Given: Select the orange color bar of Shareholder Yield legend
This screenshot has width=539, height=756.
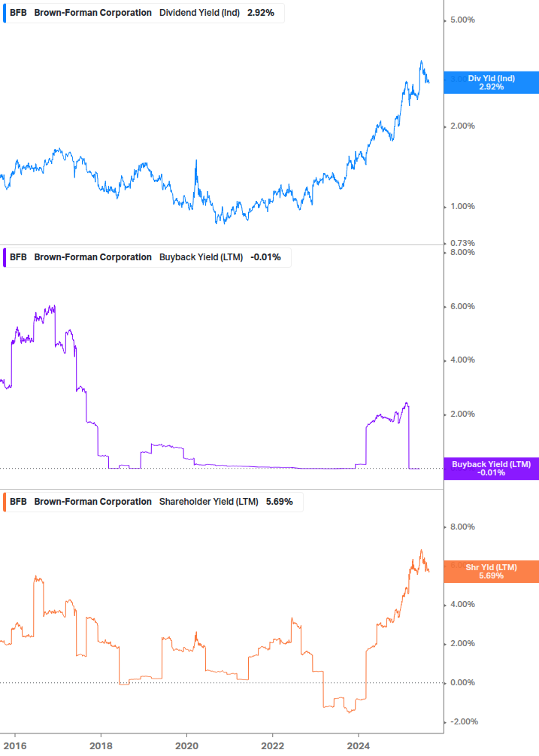Looking at the screenshot, I should (5, 502).
